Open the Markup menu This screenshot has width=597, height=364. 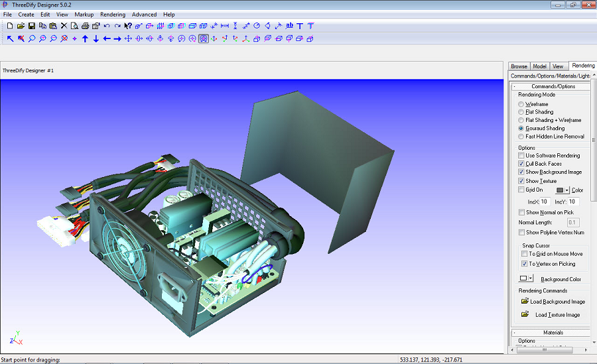(84, 14)
